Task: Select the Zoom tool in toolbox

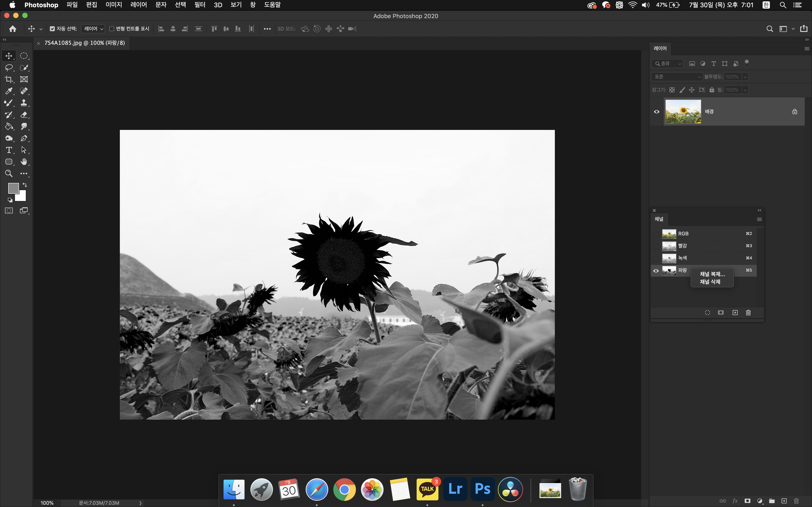Action: (x=9, y=173)
